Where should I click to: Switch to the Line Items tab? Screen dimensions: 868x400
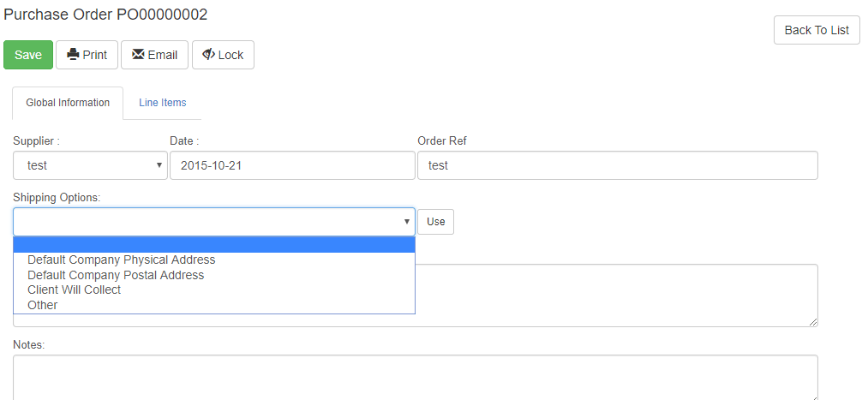pyautogui.click(x=162, y=103)
